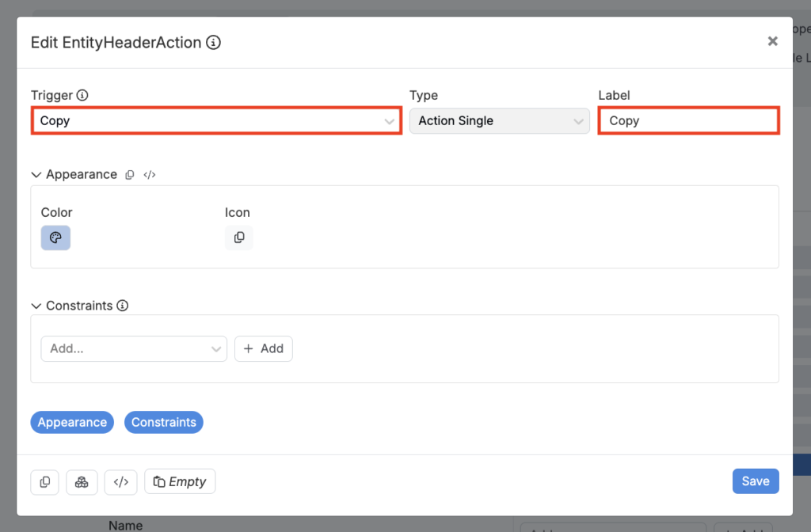Click the copy icon next to Appearance heading
The image size is (811, 532).
130,175
